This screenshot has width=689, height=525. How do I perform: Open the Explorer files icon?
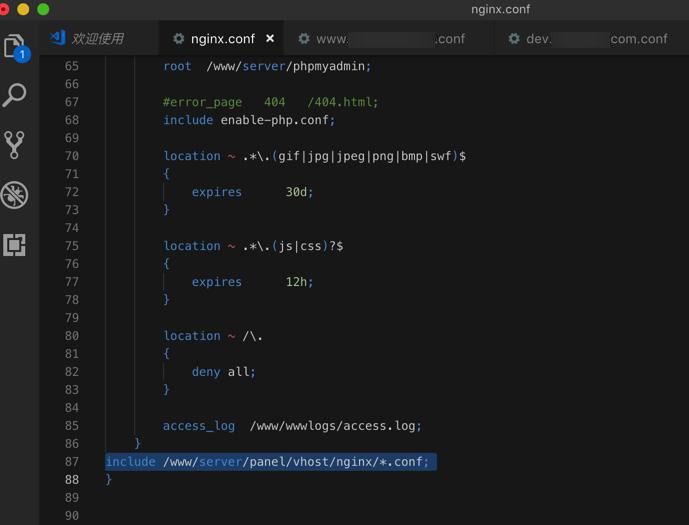16,47
